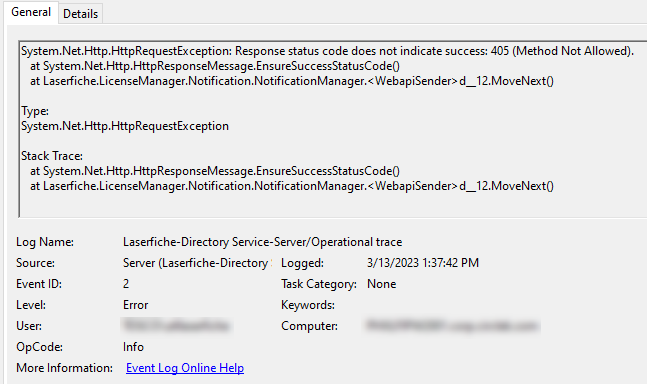The width and height of the screenshot is (647, 384).
Task: Click the Level value 'Error'
Action: [x=135, y=305]
